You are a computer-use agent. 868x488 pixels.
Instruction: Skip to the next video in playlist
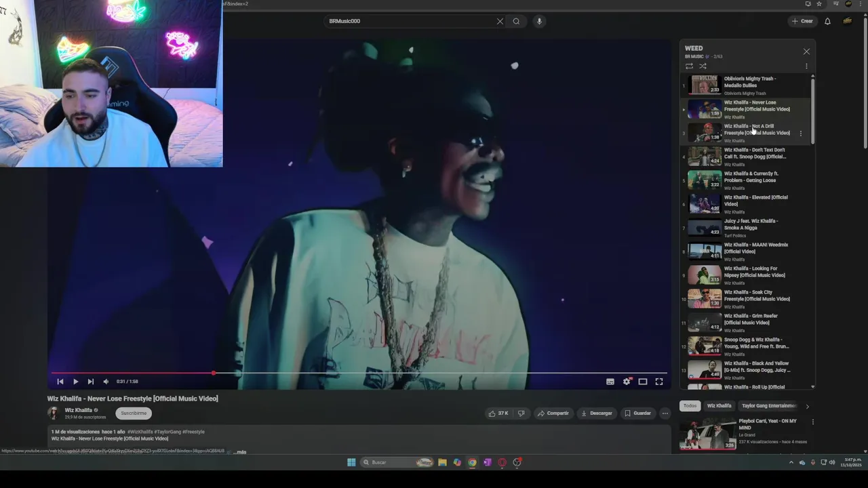[90, 382]
